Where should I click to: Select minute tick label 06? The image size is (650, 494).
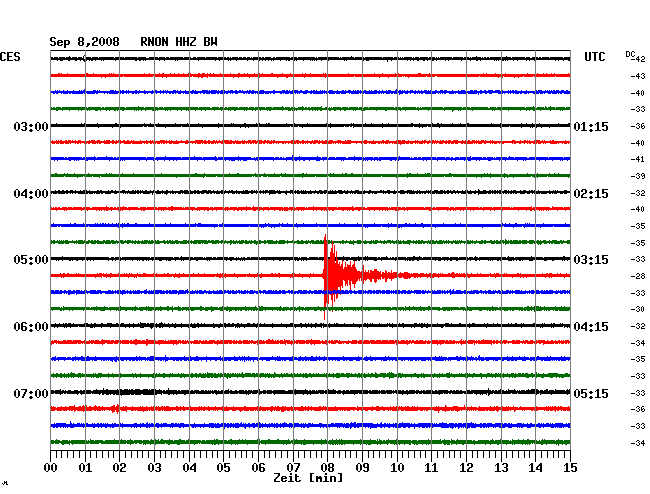click(258, 467)
